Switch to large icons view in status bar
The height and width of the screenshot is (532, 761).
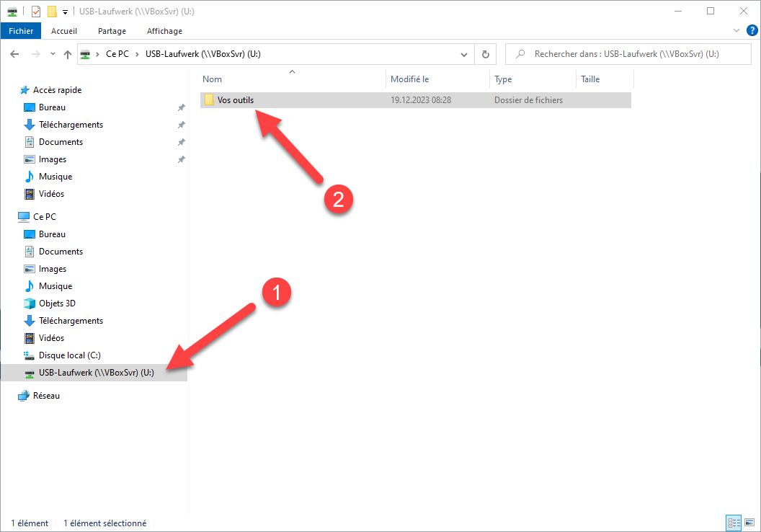pos(749,523)
